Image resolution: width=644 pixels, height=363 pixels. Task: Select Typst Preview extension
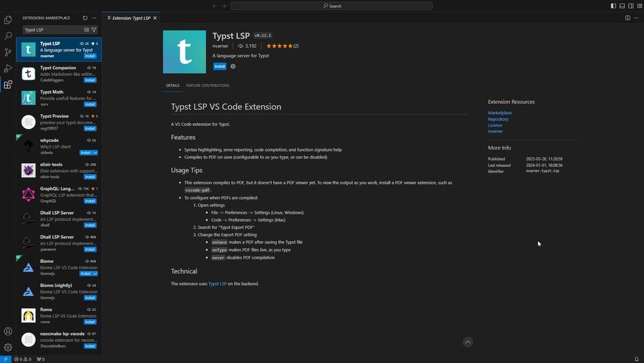[x=59, y=122]
